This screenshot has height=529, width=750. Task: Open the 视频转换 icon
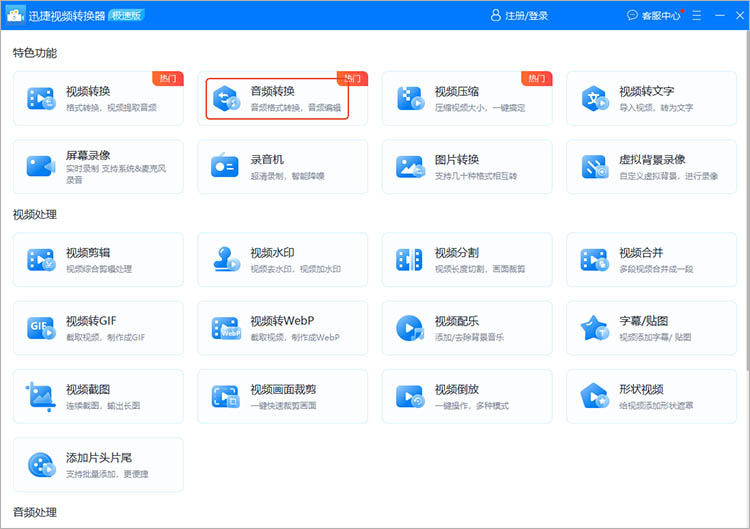(x=41, y=99)
